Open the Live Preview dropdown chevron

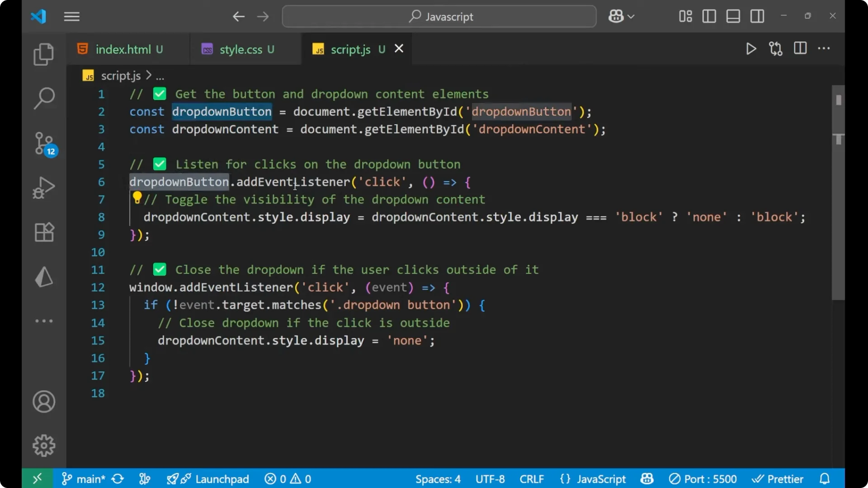pos(632,16)
